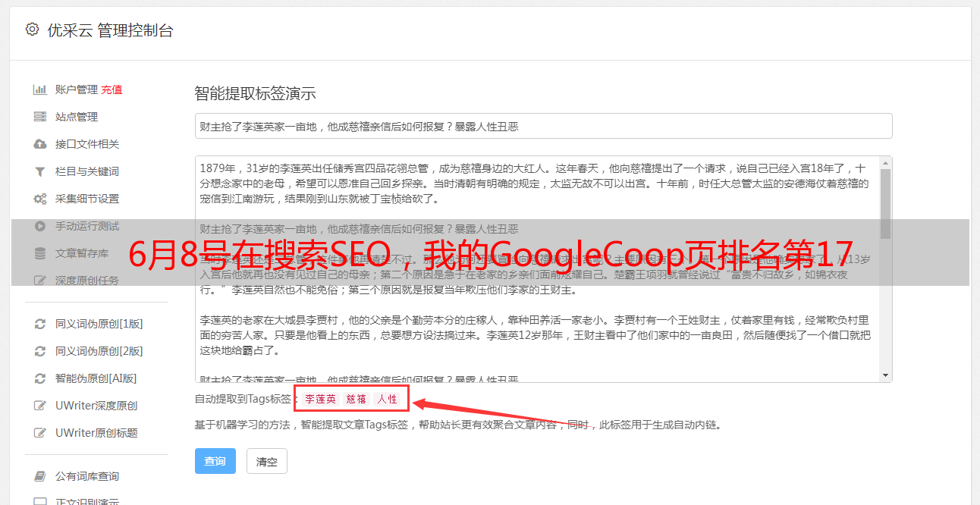
Task: Open 站点管理 in sidebar
Action: [x=77, y=117]
